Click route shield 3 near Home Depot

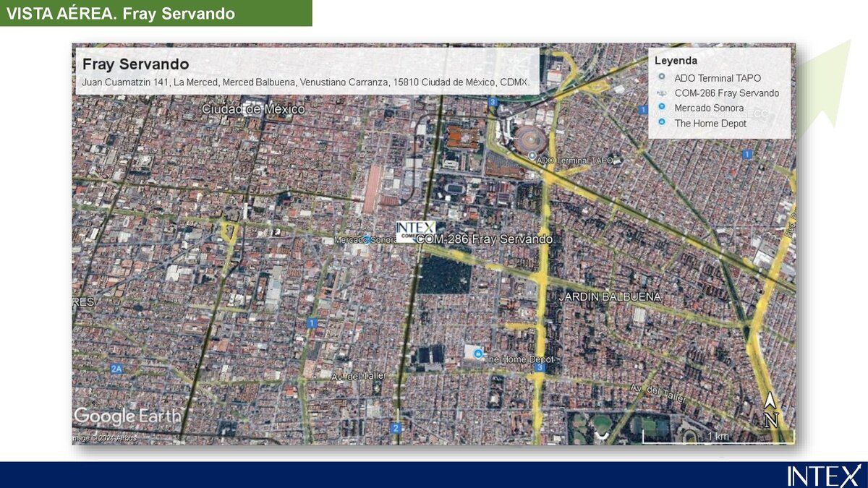point(540,368)
